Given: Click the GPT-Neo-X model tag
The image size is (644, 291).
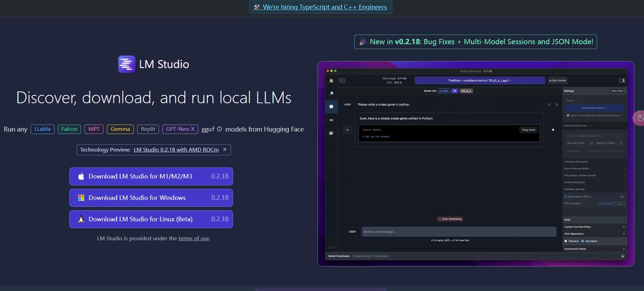Looking at the screenshot, I should click(x=180, y=129).
